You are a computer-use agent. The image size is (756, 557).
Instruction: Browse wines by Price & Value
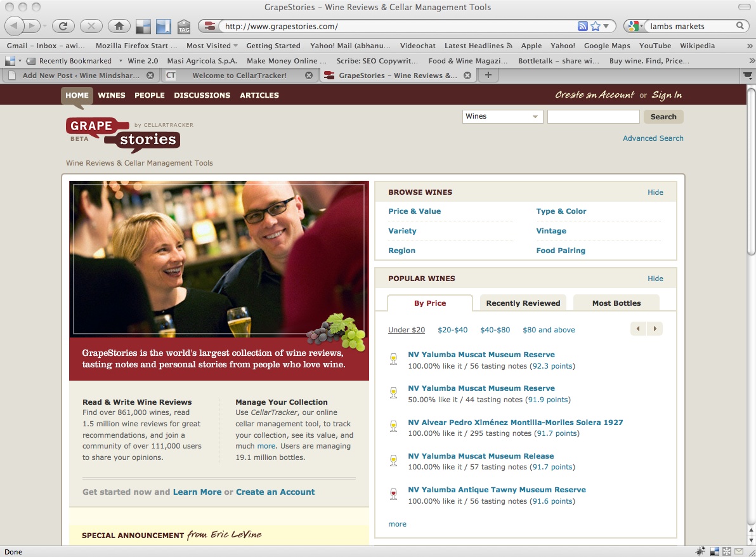tap(415, 211)
